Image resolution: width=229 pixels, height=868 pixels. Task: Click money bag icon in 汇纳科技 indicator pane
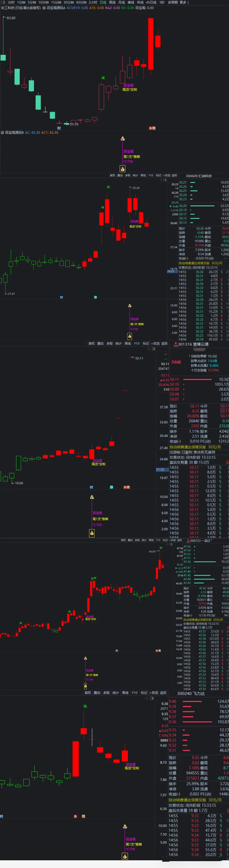pyautogui.click(x=130, y=336)
